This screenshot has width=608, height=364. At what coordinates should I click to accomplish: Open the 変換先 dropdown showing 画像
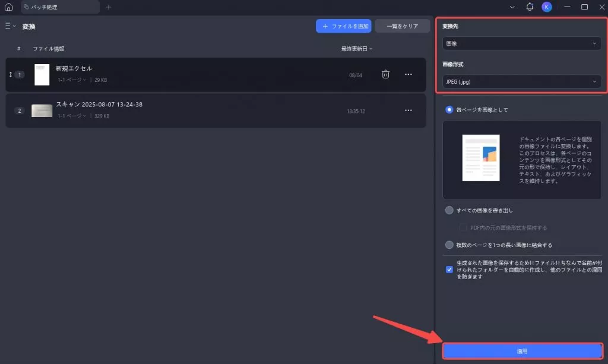[522, 43]
